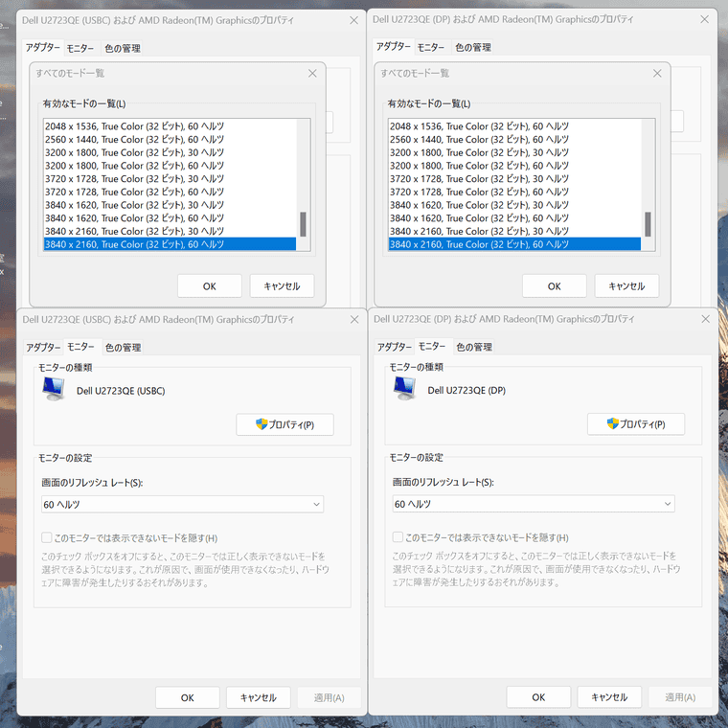Click the monitor icon beside Dell U2723QE (USBC)

tap(54, 389)
